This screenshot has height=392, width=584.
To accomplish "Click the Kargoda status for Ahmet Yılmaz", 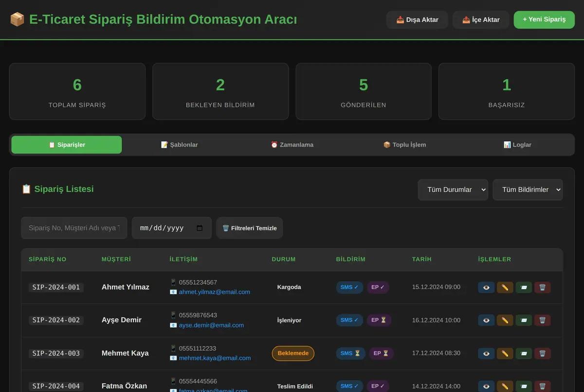I will tap(289, 287).
